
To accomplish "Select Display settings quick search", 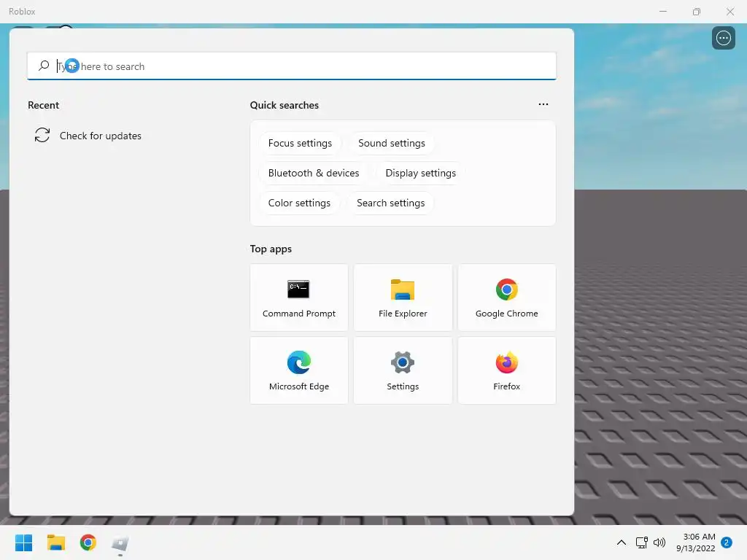I will [421, 174].
